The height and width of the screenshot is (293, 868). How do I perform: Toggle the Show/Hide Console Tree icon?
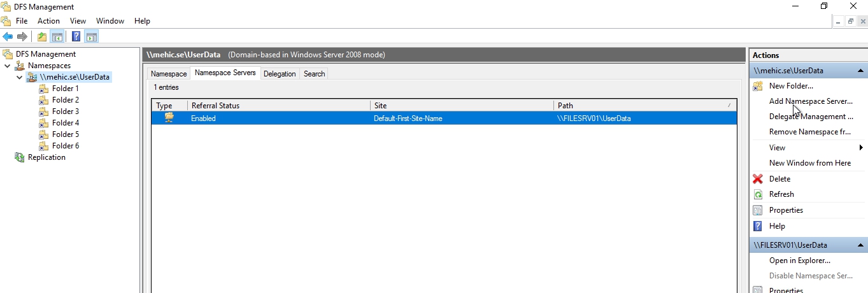tap(57, 37)
